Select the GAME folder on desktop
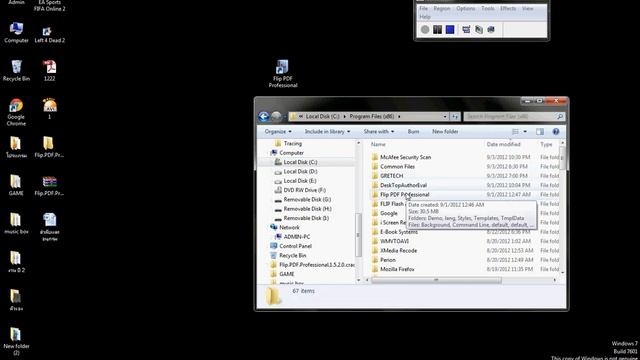 point(16,185)
